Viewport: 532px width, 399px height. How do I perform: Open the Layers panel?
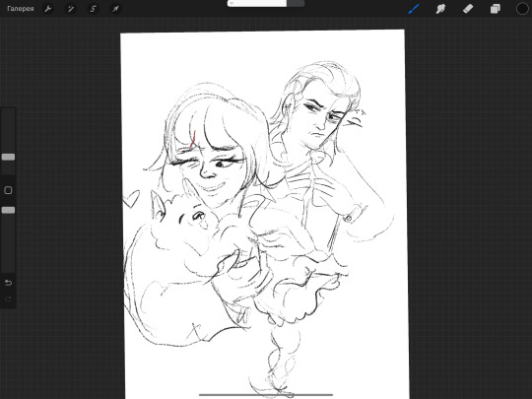[x=495, y=9]
